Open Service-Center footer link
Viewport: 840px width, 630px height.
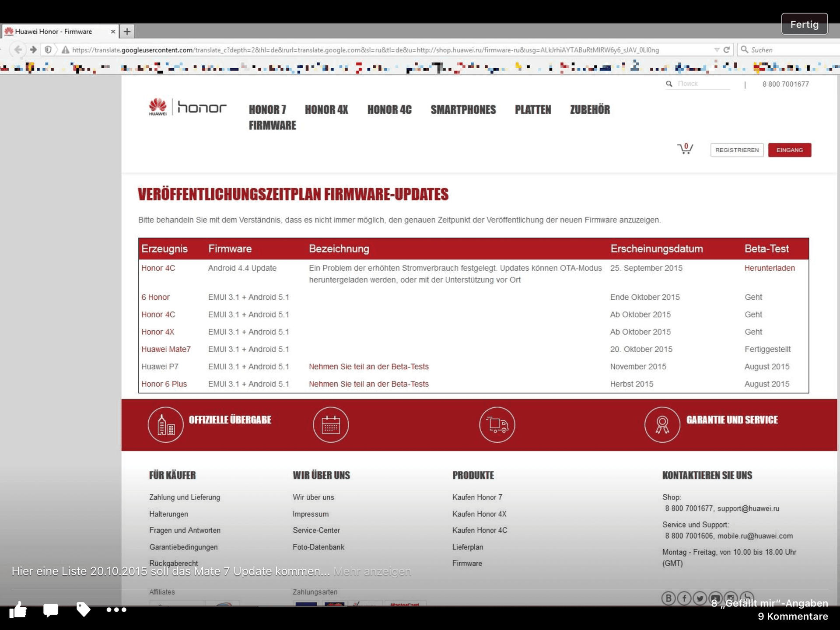(x=316, y=530)
